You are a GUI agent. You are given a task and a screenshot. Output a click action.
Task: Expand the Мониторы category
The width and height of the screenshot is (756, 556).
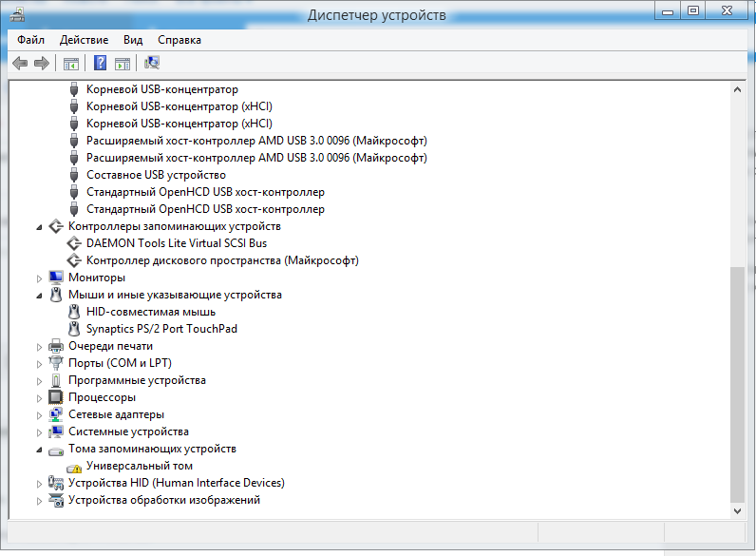tap(39, 278)
